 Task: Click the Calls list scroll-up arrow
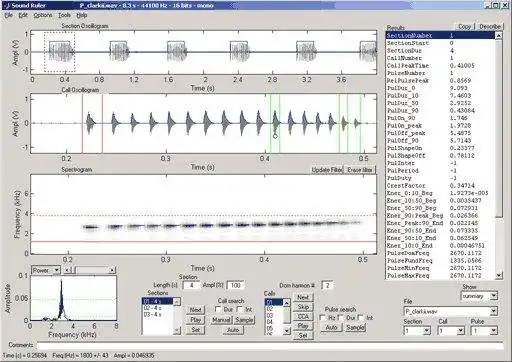(x=287, y=303)
